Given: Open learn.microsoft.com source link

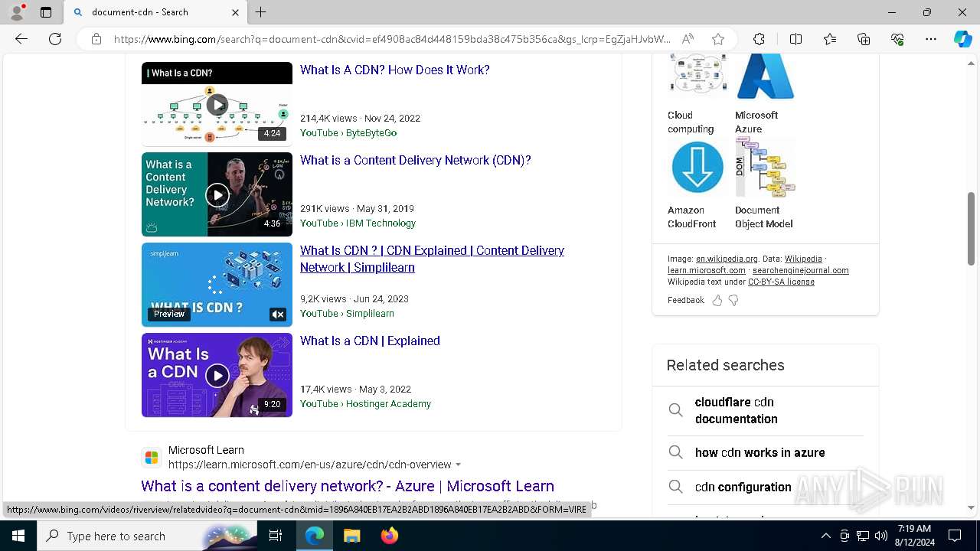Looking at the screenshot, I should 707,270.
